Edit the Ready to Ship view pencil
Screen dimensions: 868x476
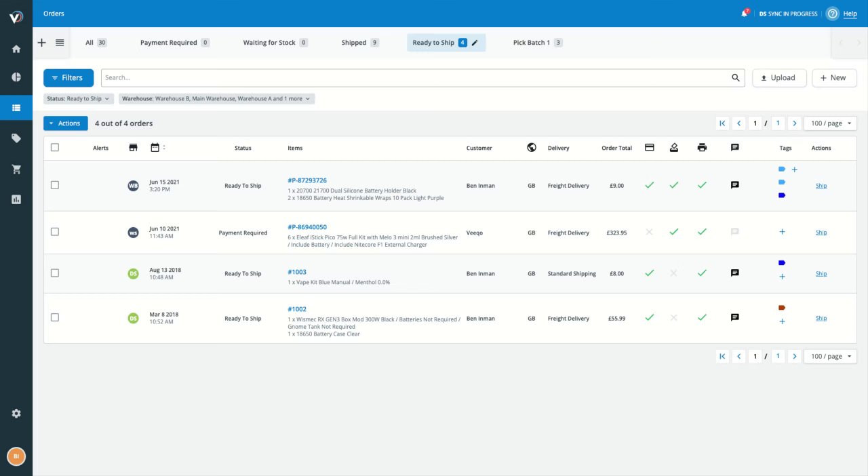(475, 43)
